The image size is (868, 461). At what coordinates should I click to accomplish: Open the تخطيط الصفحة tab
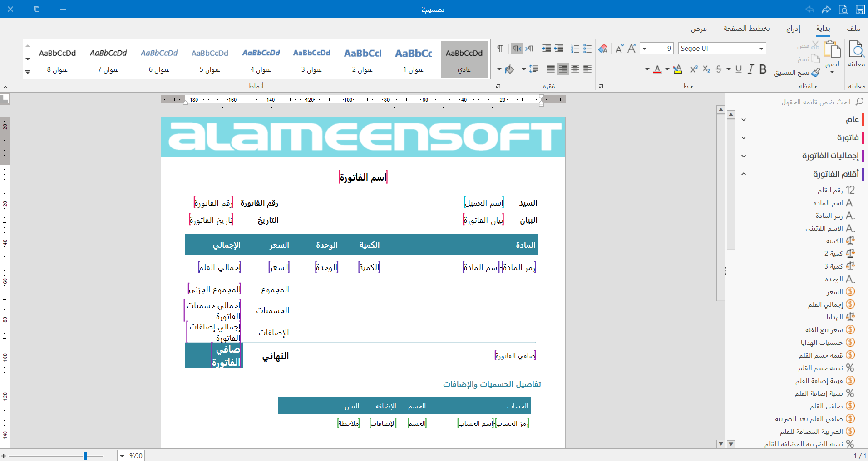click(x=747, y=29)
